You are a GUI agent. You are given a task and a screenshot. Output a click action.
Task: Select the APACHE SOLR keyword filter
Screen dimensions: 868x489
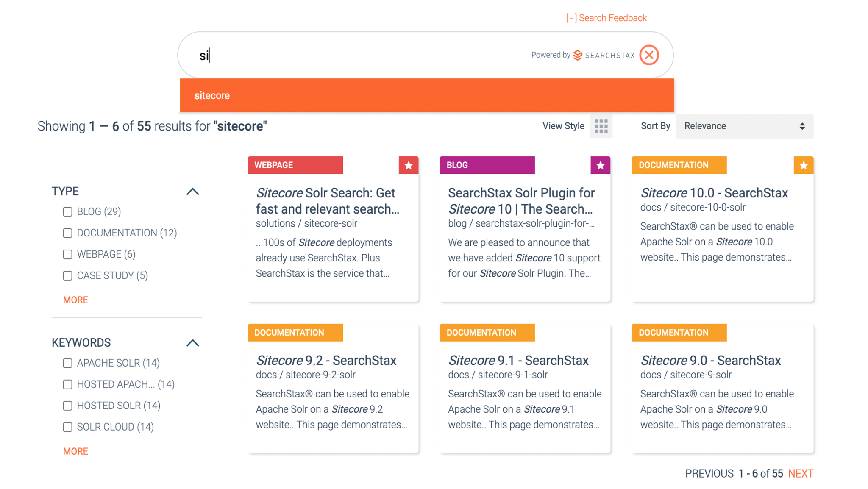pos(67,363)
